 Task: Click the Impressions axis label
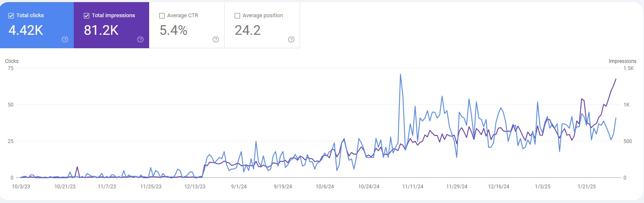(623, 61)
